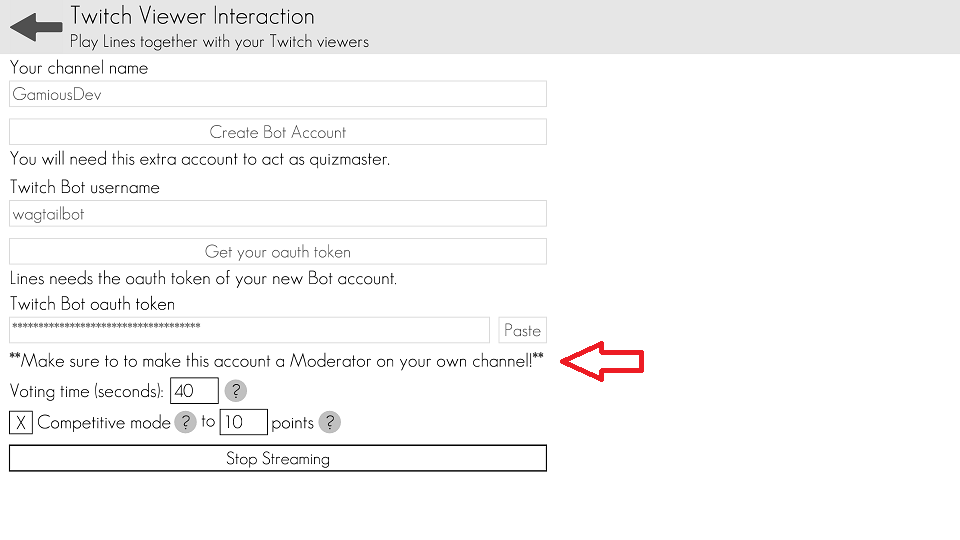Focus the competitive points input box

coord(243,422)
